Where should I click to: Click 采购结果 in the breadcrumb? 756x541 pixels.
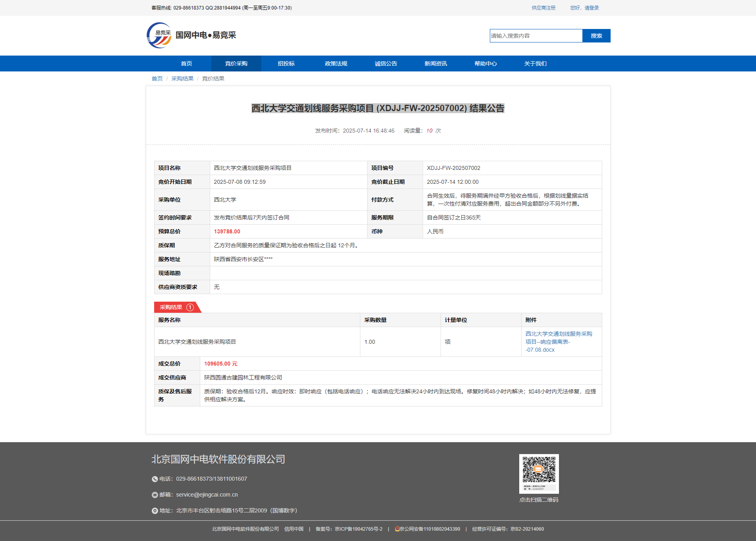tap(182, 79)
